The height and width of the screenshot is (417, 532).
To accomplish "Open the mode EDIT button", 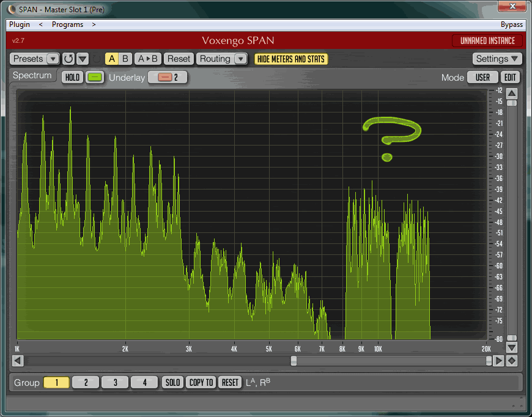I will coord(510,78).
